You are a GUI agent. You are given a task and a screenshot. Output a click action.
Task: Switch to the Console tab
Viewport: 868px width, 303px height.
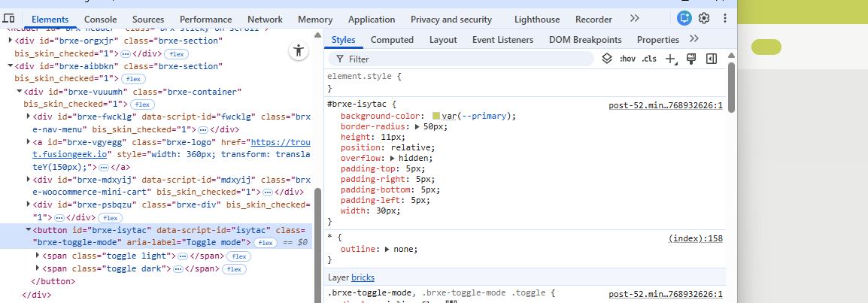[x=100, y=20]
